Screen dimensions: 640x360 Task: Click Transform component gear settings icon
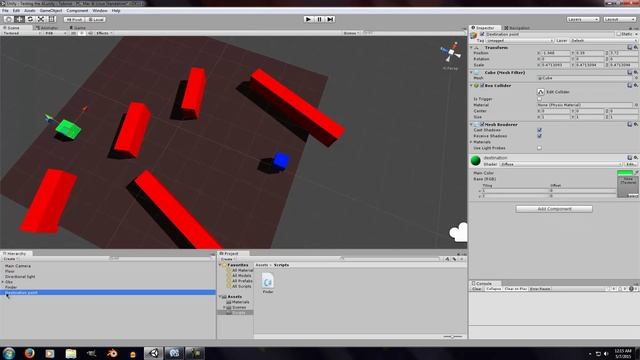pos(636,47)
